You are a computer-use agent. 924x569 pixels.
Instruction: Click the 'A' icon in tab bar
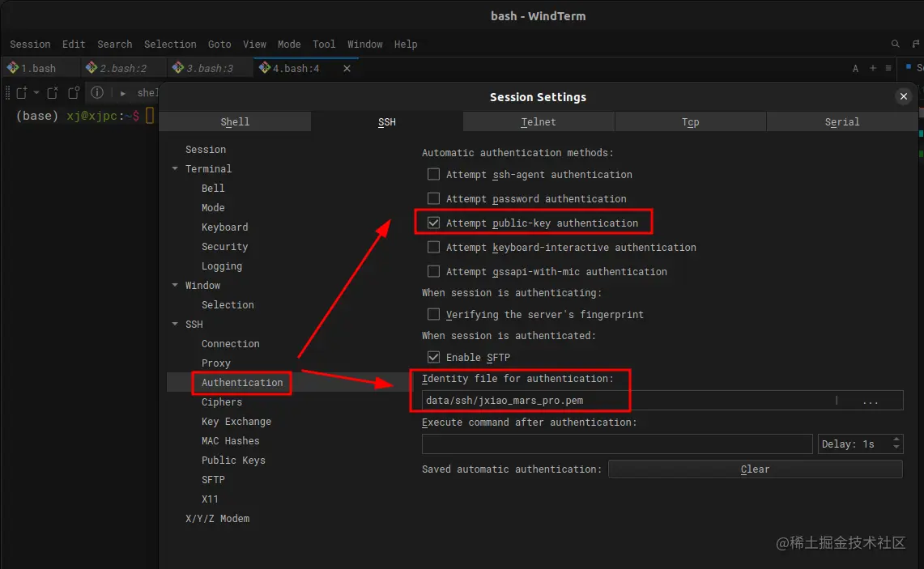(855, 68)
